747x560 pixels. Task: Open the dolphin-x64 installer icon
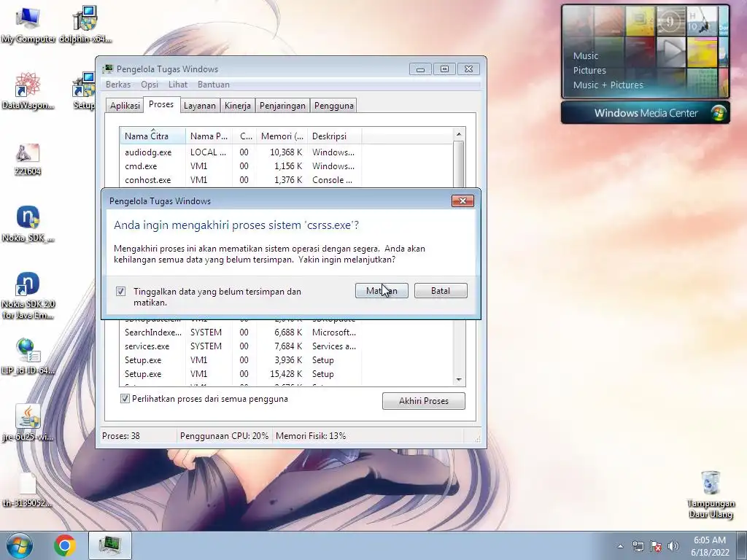[x=85, y=25]
